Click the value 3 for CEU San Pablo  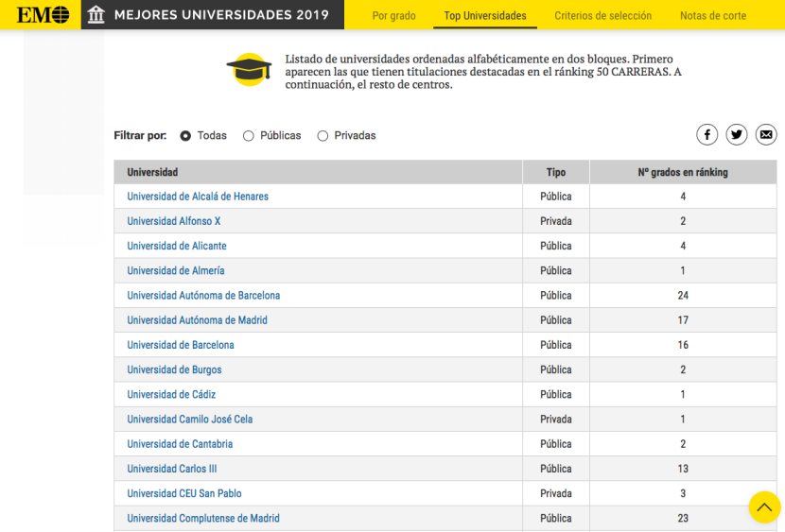click(x=683, y=493)
